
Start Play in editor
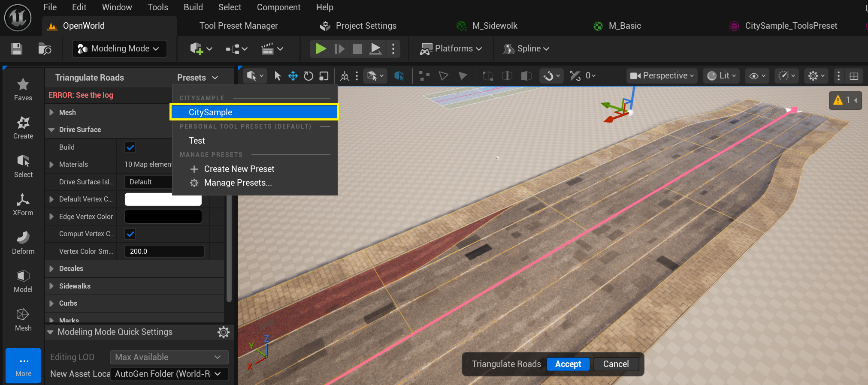pyautogui.click(x=321, y=48)
